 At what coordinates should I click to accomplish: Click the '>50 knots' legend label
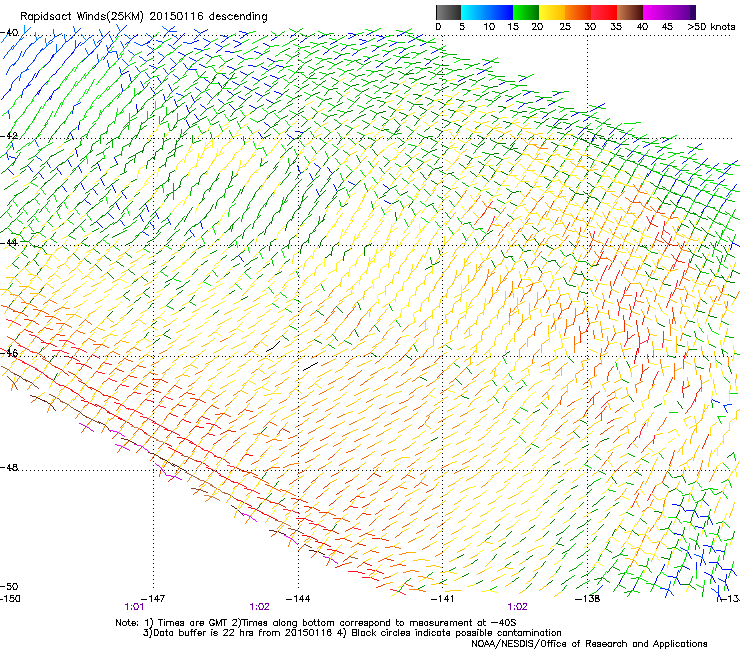pyautogui.click(x=711, y=27)
